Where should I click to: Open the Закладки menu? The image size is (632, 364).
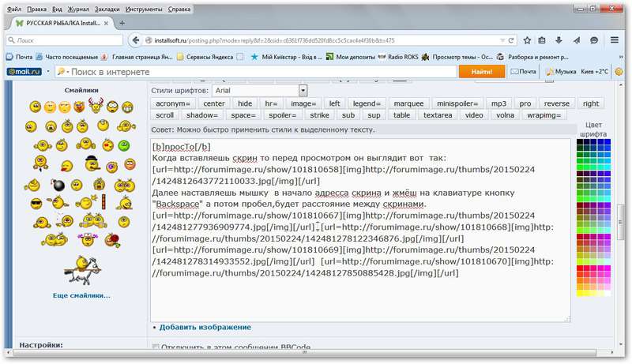click(x=107, y=9)
